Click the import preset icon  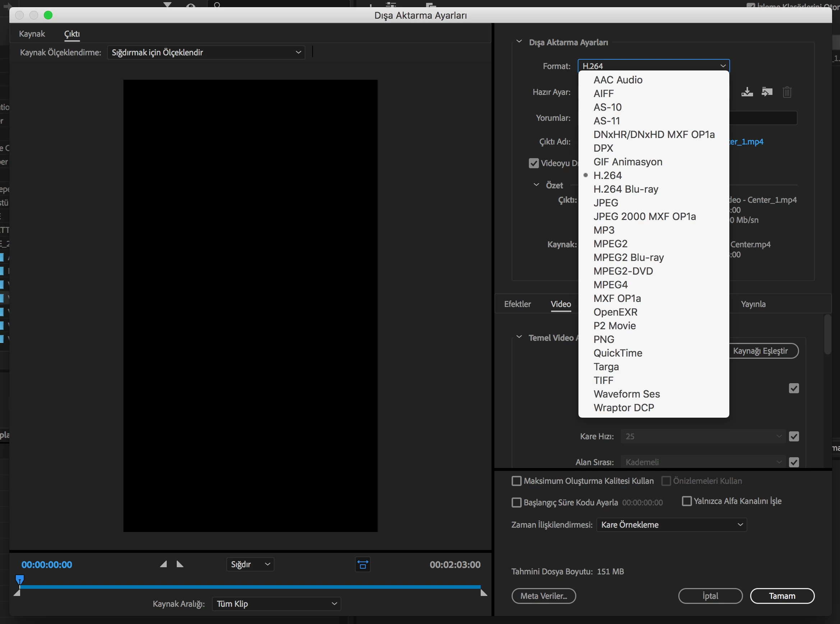(767, 92)
